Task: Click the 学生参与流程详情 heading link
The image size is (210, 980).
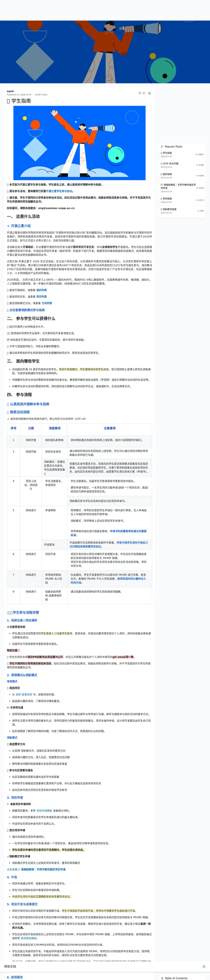Action: point(23,612)
